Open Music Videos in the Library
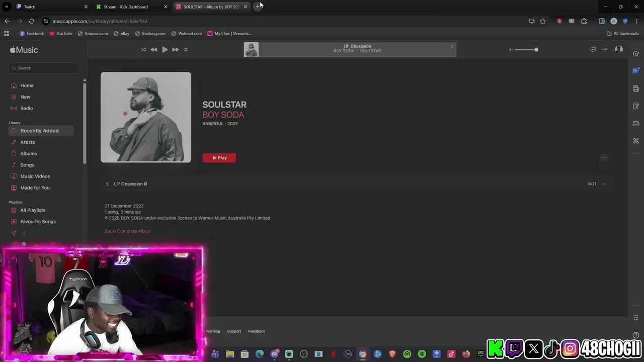This screenshot has width=644, height=362. pyautogui.click(x=35, y=176)
